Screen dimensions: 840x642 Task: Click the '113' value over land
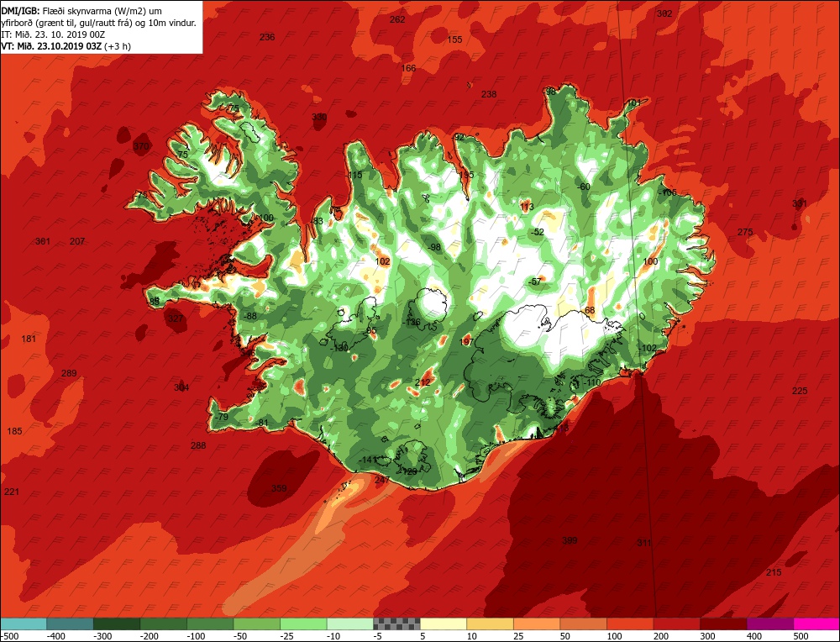527,207
